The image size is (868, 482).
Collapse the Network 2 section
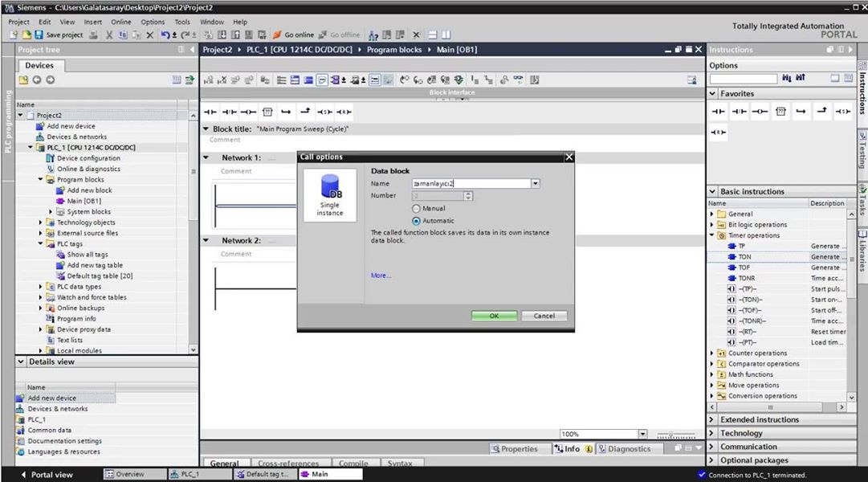tap(206, 240)
